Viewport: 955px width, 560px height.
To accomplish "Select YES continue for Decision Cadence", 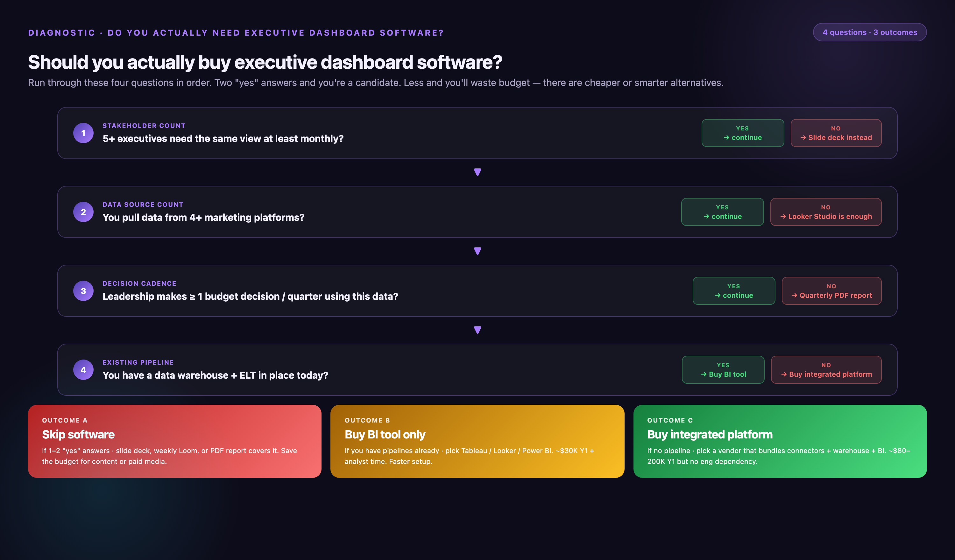I will (x=734, y=290).
